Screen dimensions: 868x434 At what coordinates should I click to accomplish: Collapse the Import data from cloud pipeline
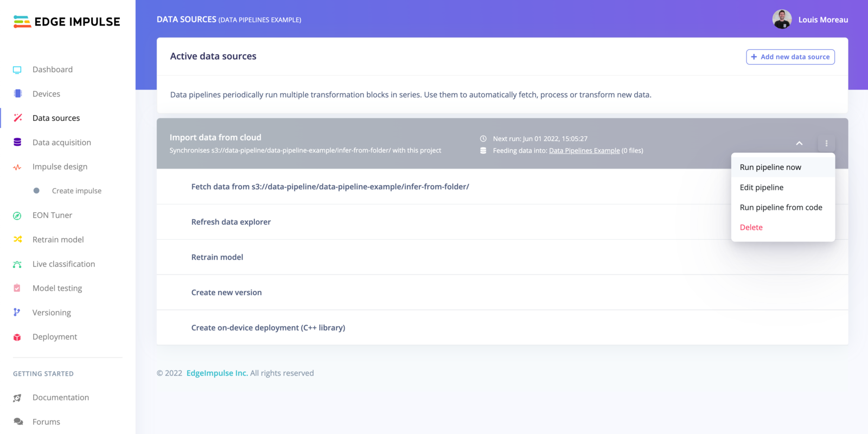pos(799,143)
